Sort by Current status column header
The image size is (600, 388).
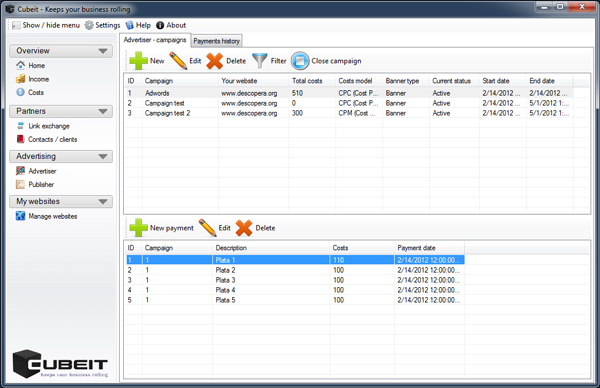(454, 81)
